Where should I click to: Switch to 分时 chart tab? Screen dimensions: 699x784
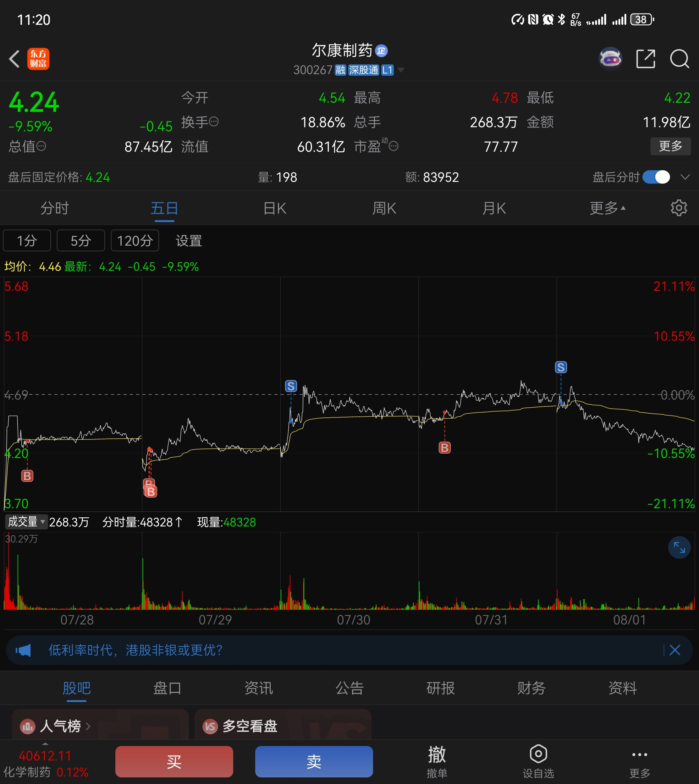click(55, 208)
